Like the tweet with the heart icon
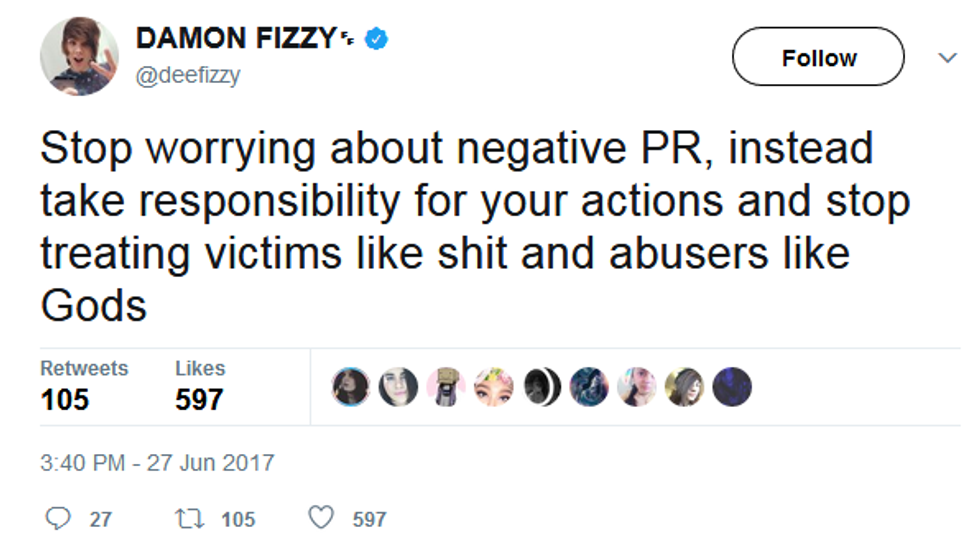980x557 pixels. [320, 519]
